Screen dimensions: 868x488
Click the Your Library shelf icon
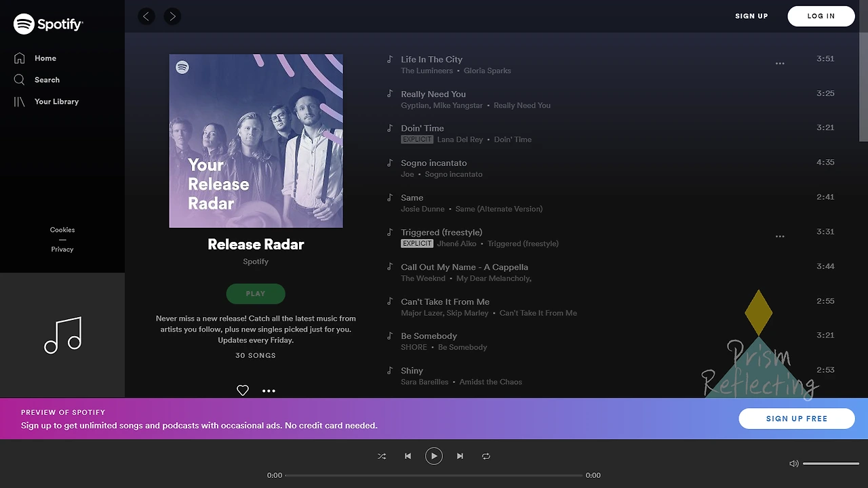click(20, 102)
